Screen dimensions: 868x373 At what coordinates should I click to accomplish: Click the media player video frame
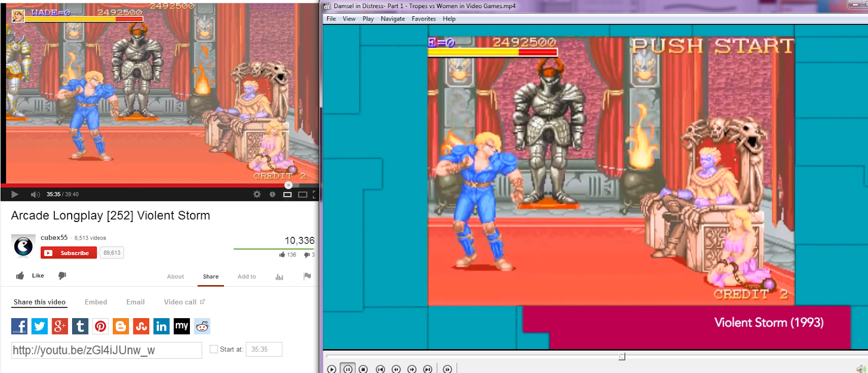pyautogui.click(x=595, y=187)
